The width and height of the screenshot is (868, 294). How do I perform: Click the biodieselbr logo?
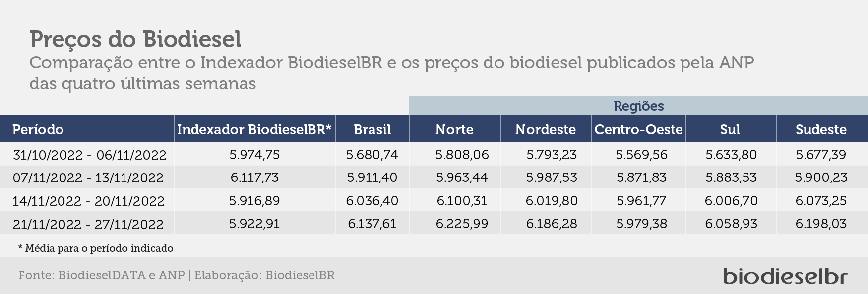coord(785,276)
